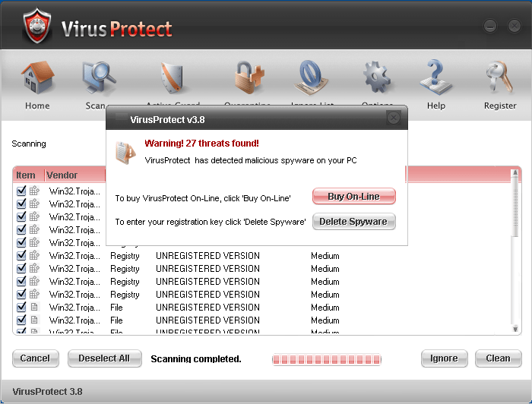The height and width of the screenshot is (404, 532).
Task: Click the Help question mark icon
Action: coord(435,79)
